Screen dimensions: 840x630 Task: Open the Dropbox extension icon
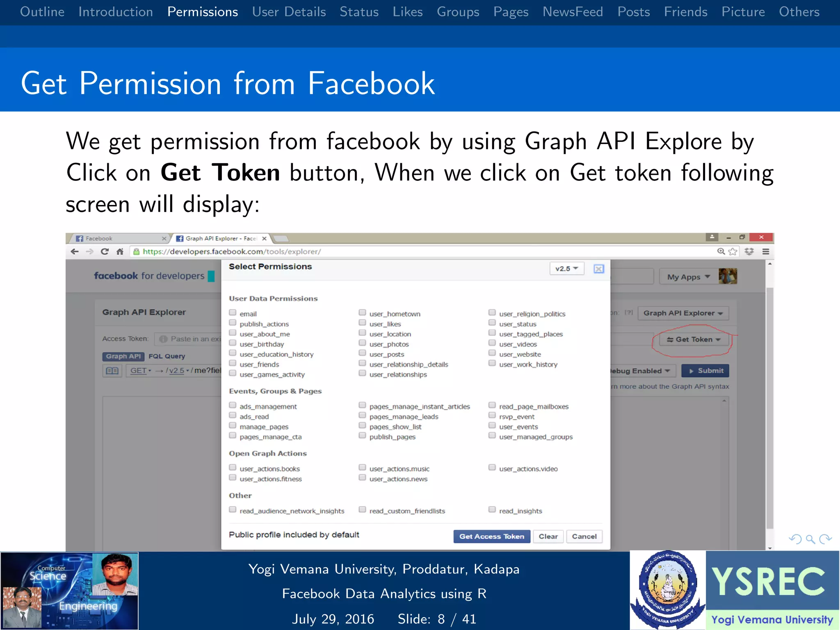(749, 251)
